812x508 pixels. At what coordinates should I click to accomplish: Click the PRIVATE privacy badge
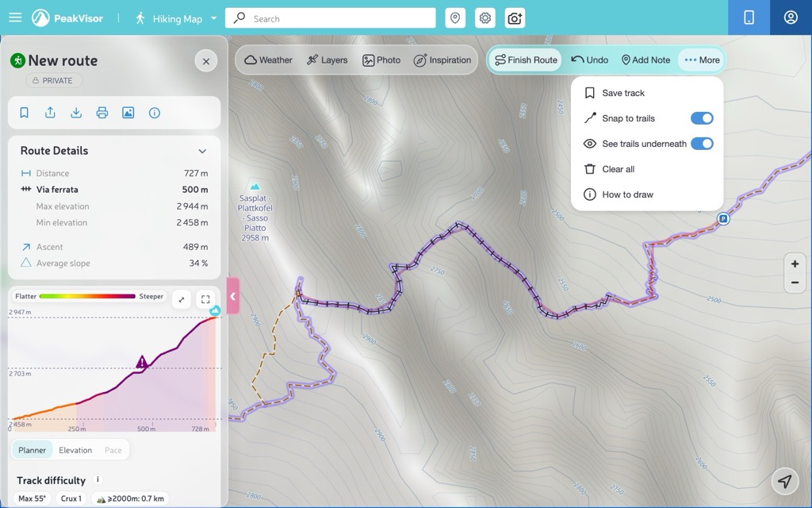53,80
